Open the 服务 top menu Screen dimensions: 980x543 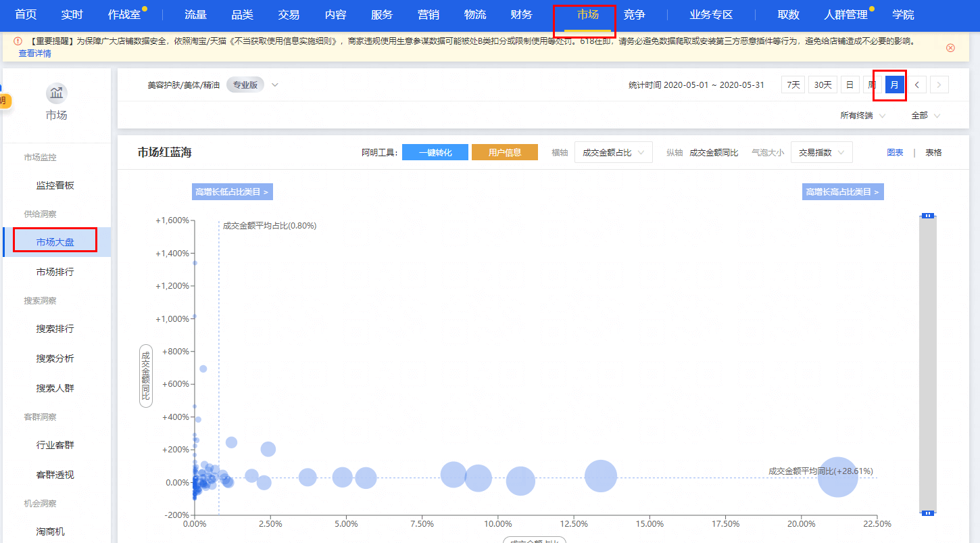(382, 15)
